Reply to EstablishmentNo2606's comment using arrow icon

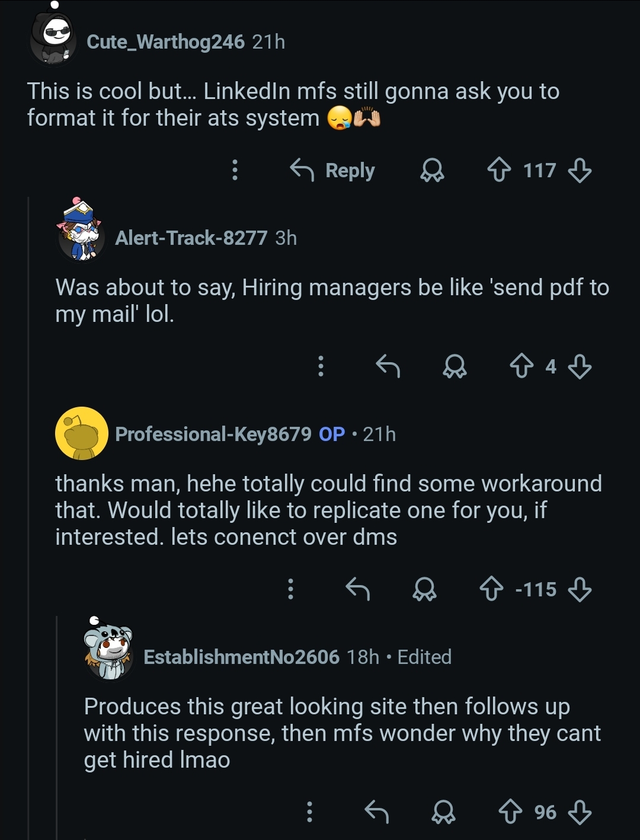tap(376, 812)
